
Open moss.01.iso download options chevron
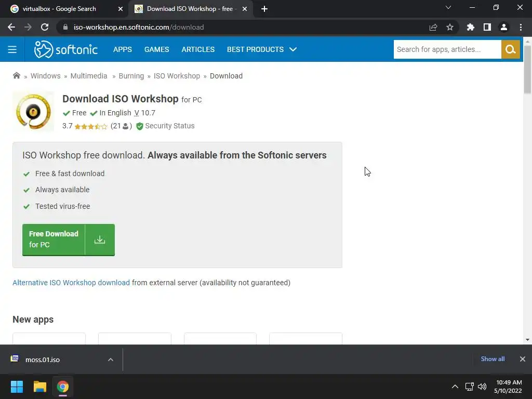[x=111, y=360]
